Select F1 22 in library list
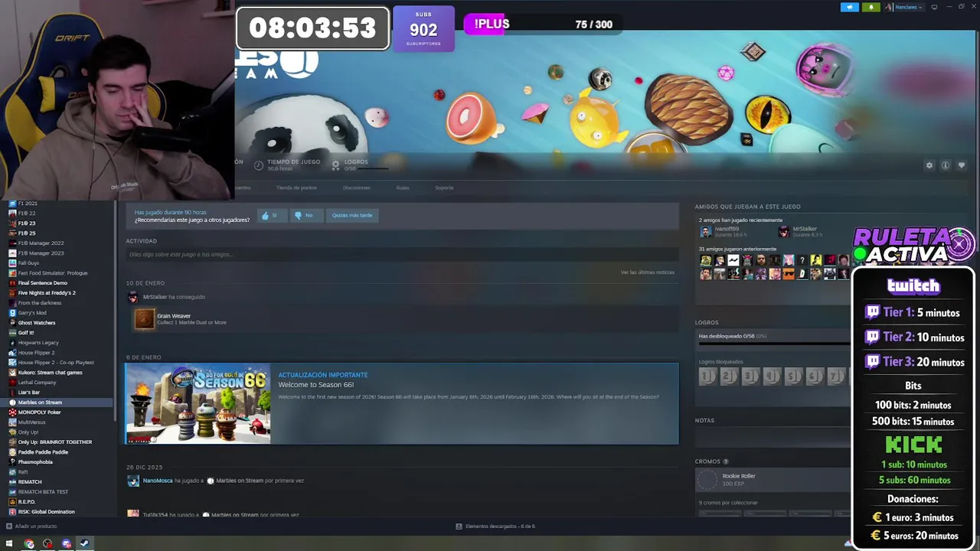The width and height of the screenshot is (980, 551). coord(27,214)
